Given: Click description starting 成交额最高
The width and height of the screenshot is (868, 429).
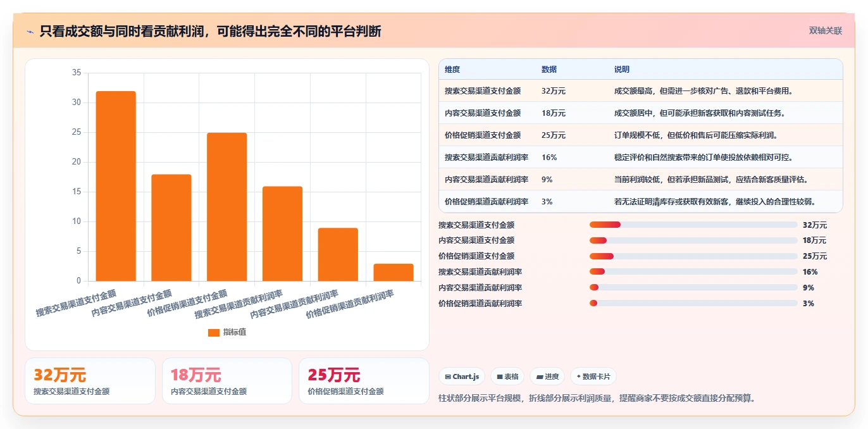Looking at the screenshot, I should pyautogui.click(x=704, y=91).
